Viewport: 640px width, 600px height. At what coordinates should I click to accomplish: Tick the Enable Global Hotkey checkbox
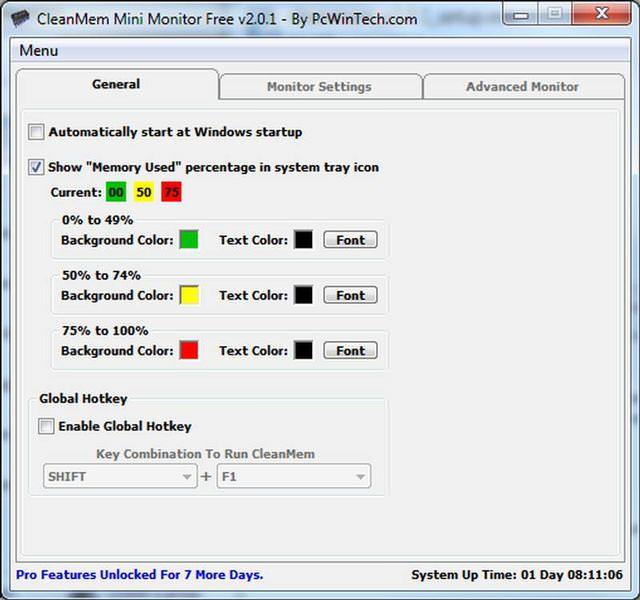tap(46, 426)
